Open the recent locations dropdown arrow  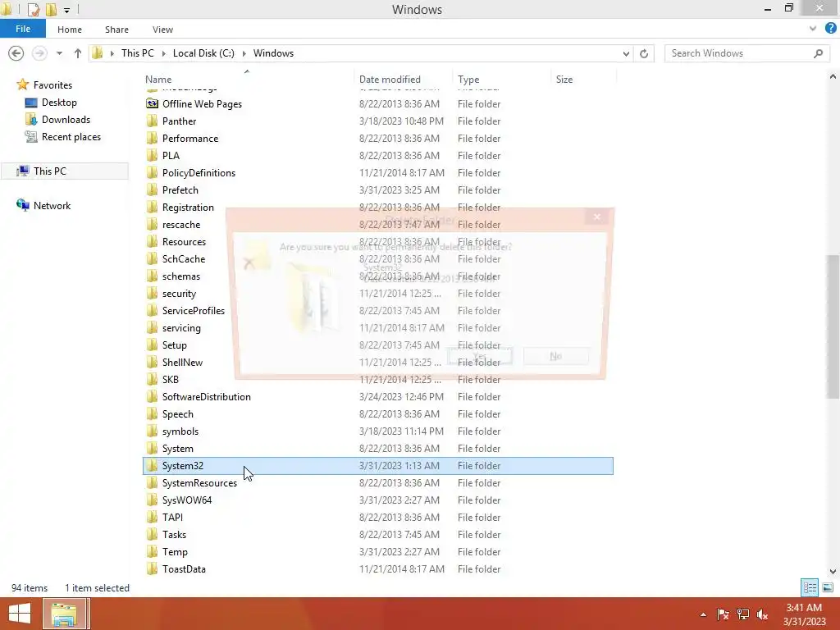[59, 53]
